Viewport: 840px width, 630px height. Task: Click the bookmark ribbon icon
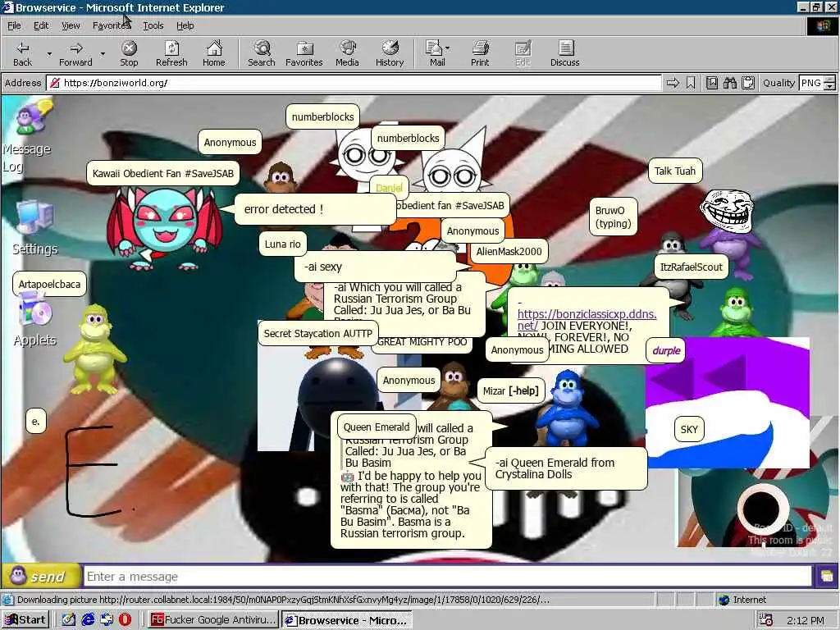coord(691,83)
